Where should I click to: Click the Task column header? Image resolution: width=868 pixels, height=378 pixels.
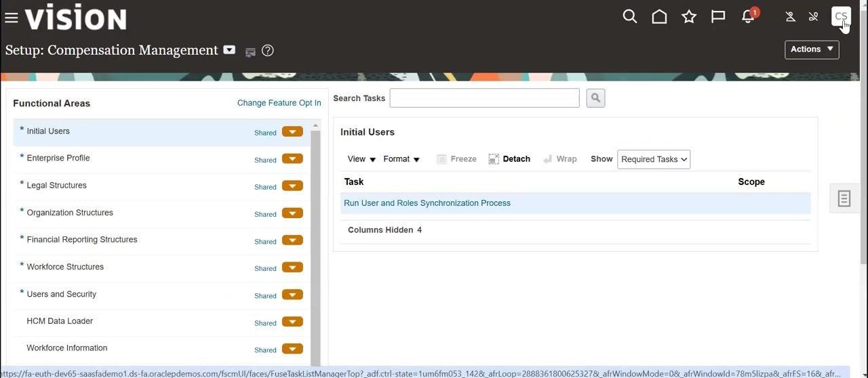pos(354,182)
